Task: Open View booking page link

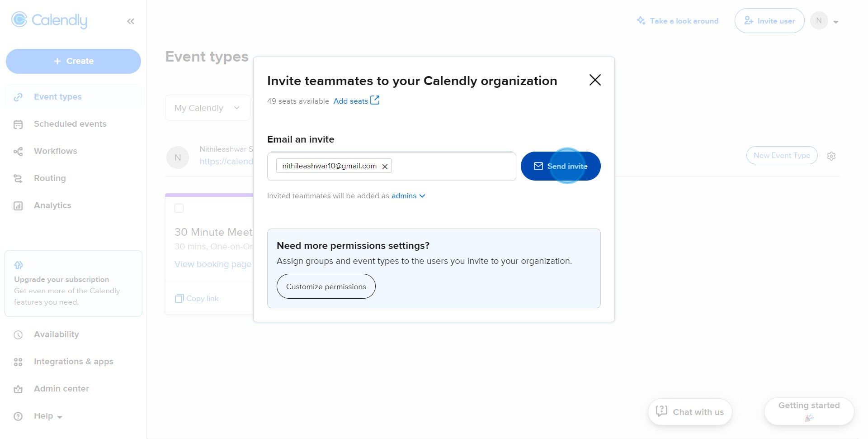Action: pos(213,264)
